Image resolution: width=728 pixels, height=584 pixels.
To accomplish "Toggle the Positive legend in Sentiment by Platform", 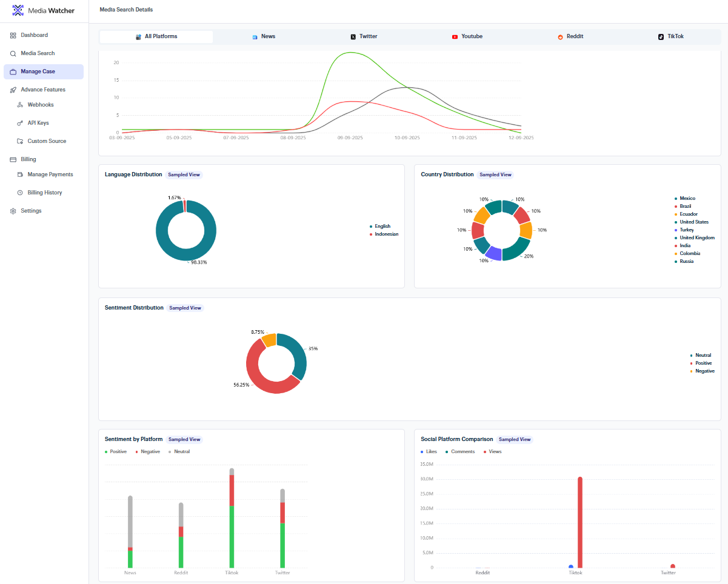I will [x=118, y=451].
